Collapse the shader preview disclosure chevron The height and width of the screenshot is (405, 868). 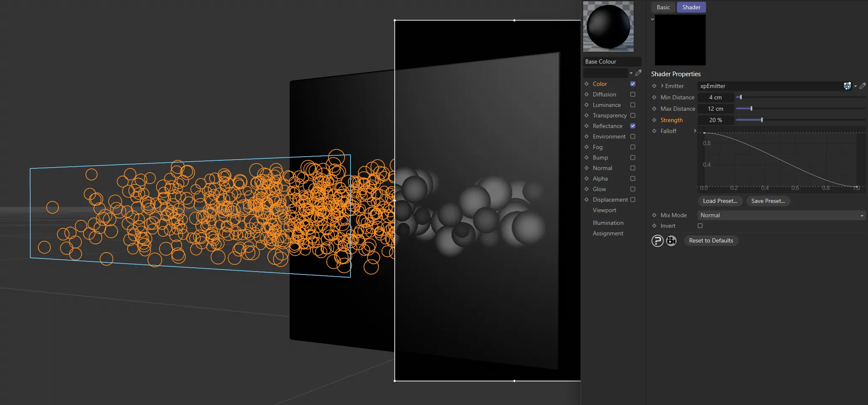point(652,19)
